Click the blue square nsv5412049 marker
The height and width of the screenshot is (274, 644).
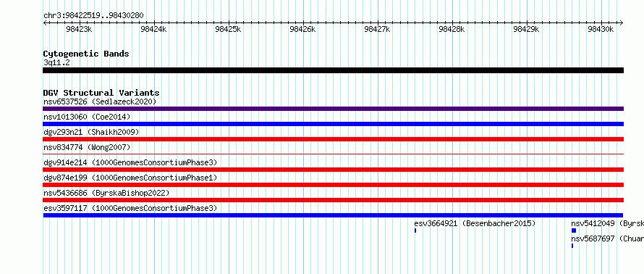(574, 231)
